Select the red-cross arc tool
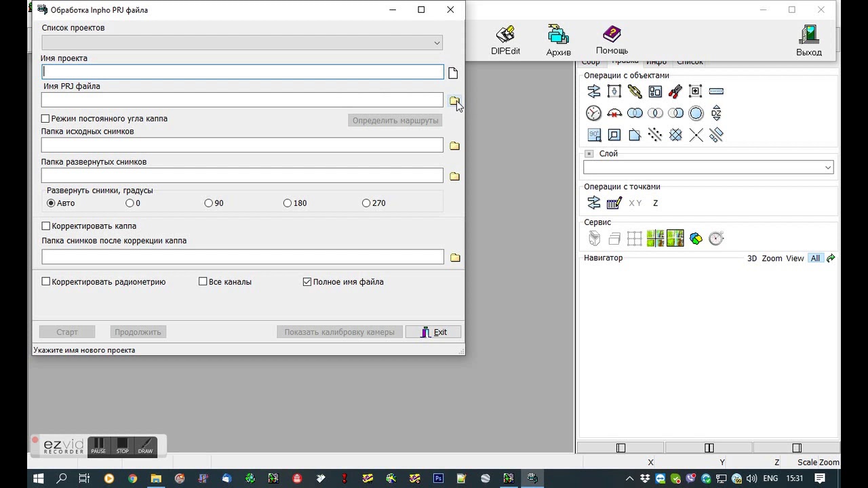 point(614,113)
